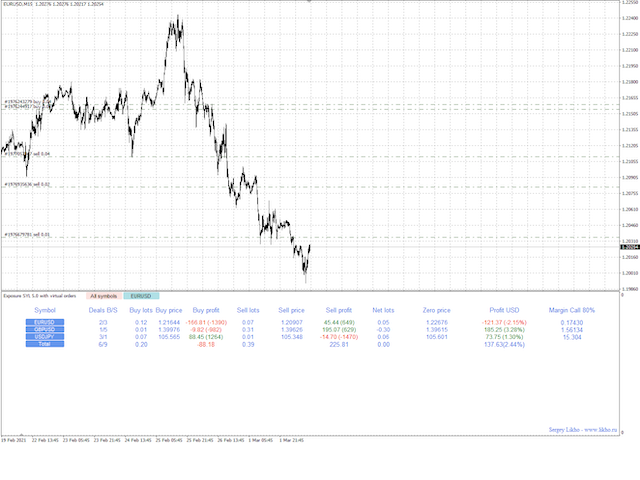Click the Total row button
Image resolution: width=640 pixels, height=480 pixels.
pos(45,344)
